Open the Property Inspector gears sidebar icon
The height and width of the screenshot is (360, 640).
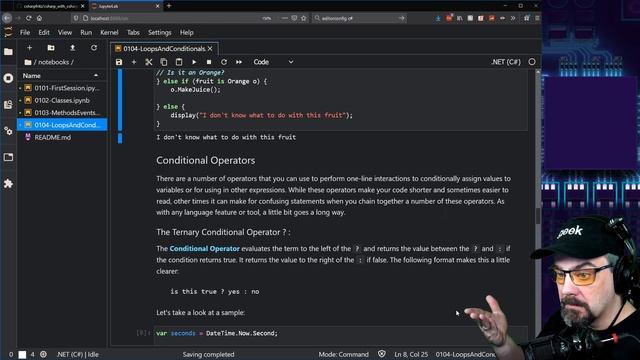pyautogui.click(x=8, y=131)
